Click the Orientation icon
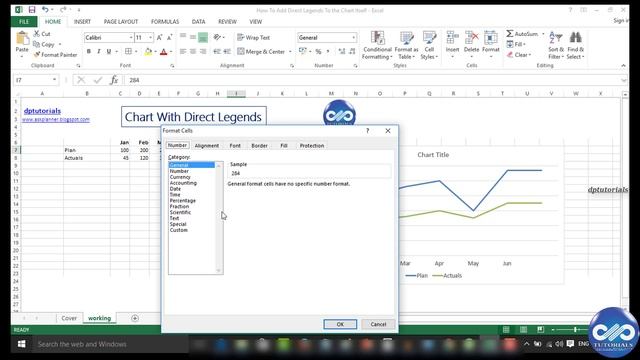Viewport: 640px width, 360px height. point(218,38)
